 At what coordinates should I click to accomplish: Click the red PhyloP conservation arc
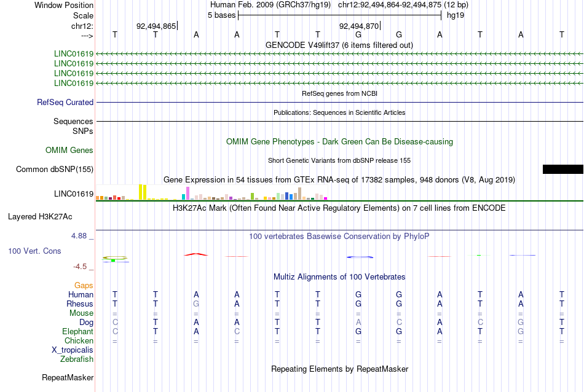(196, 254)
